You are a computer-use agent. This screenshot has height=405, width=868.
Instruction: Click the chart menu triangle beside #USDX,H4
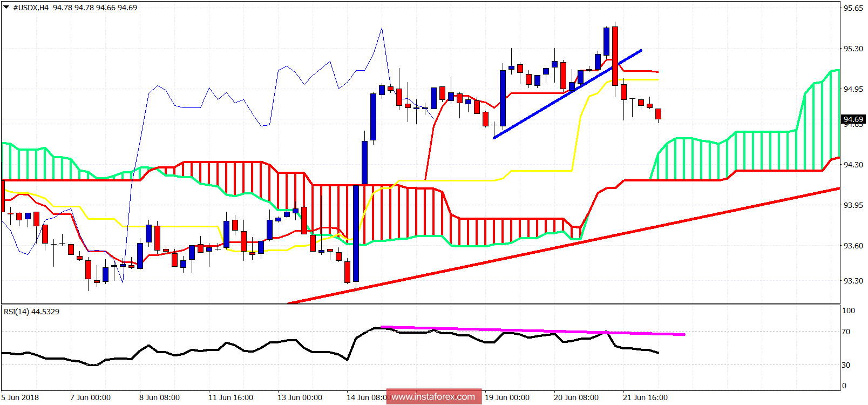[6, 8]
